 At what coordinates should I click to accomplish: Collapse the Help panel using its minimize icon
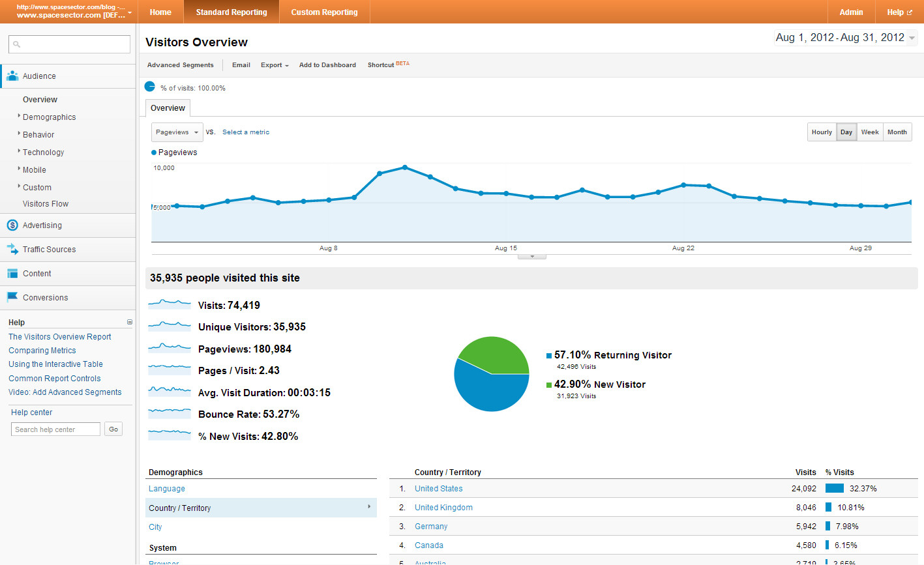click(129, 322)
